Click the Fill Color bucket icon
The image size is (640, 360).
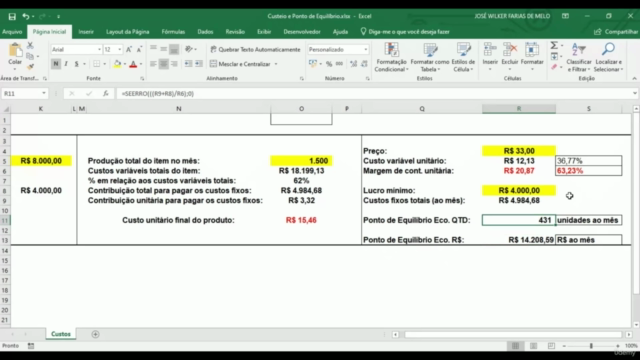[117, 64]
